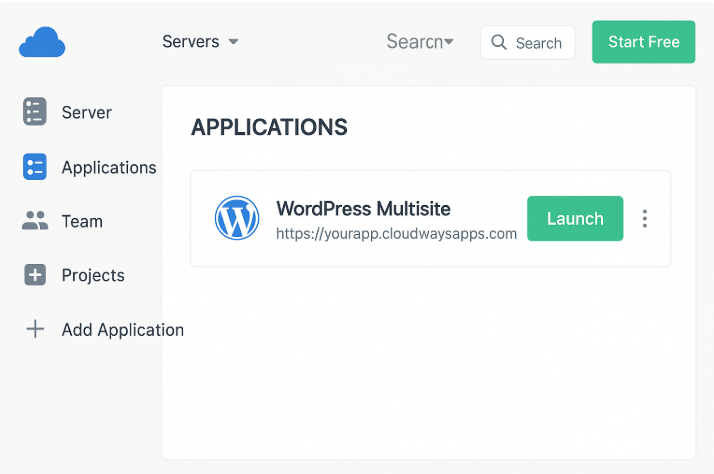Open the Projects plus-box icon
This screenshot has height=474, width=714.
tap(35, 275)
